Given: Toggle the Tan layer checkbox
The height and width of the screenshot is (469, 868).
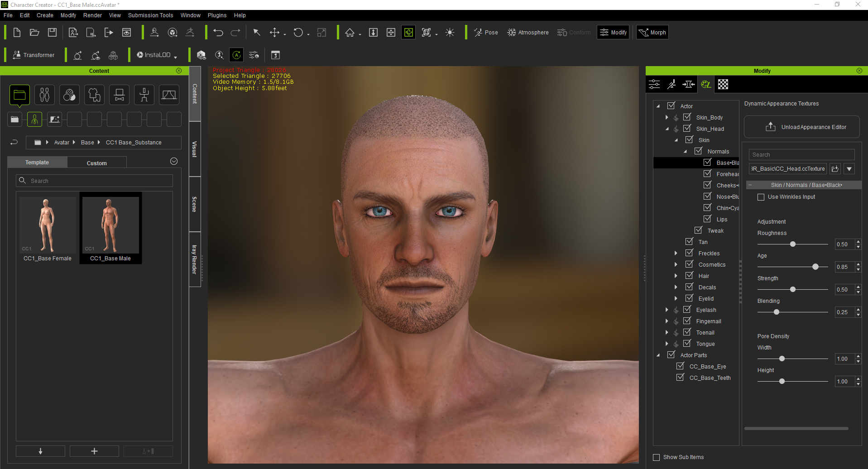Looking at the screenshot, I should pos(689,242).
